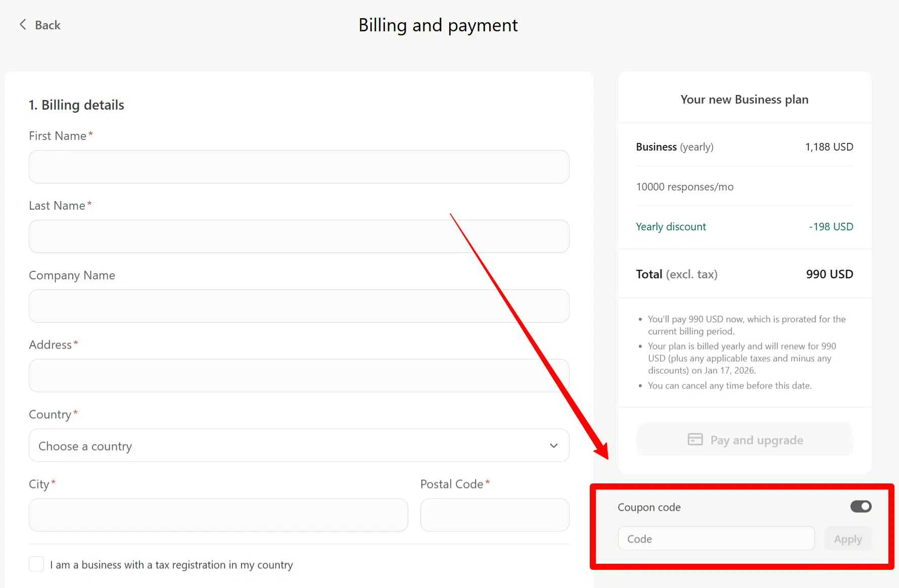Viewport: 899px width, 588px height.
Task: Click the '10000 responses/mo' text
Action: click(x=685, y=187)
